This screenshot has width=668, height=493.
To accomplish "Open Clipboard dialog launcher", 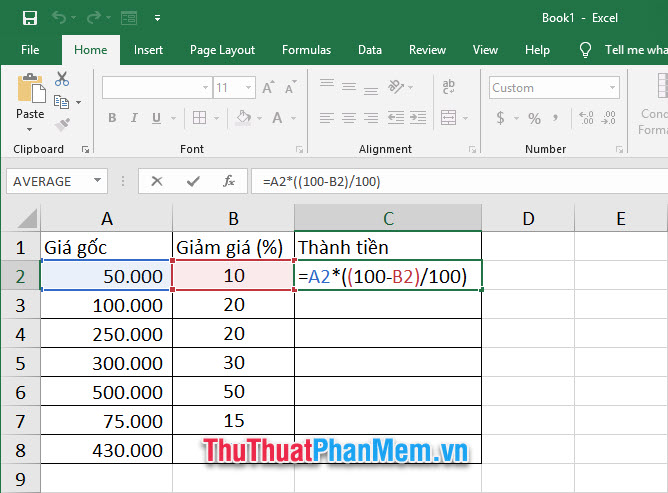I will tap(86, 149).
